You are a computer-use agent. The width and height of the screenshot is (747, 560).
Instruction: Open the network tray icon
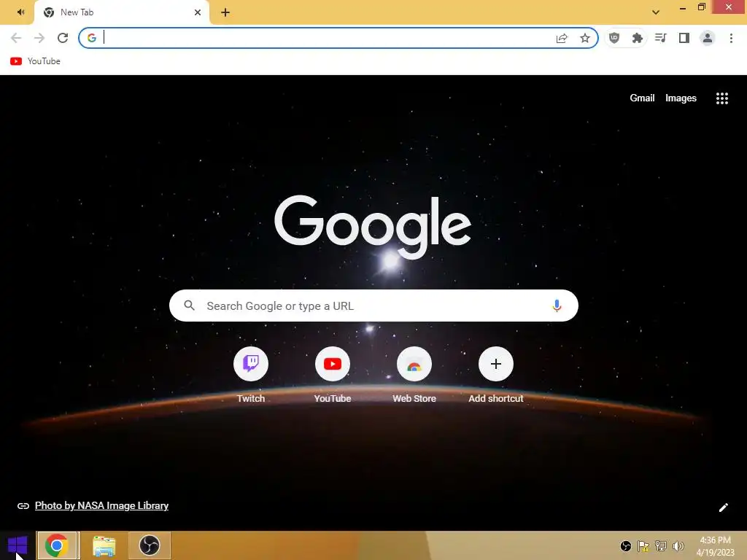coord(661,546)
